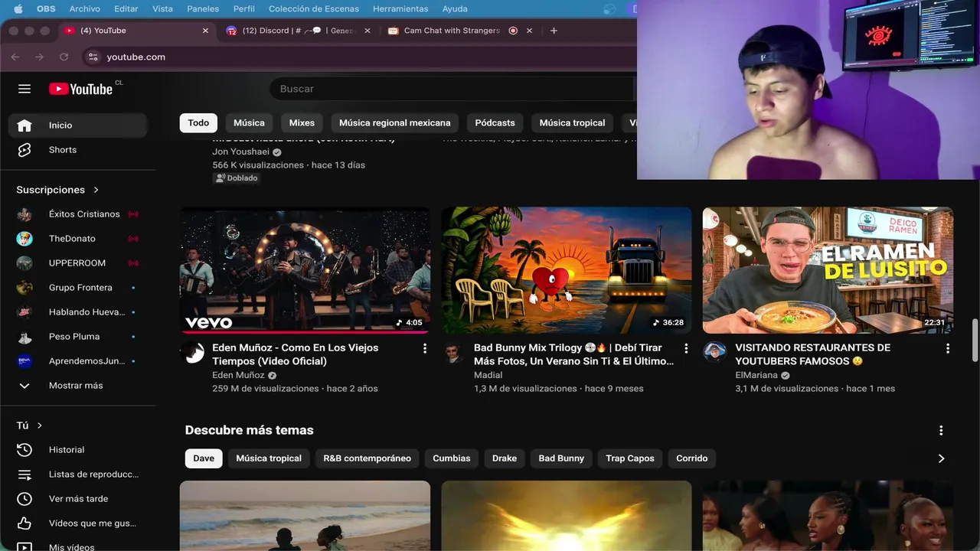Select the Música filter chip

pos(249,123)
